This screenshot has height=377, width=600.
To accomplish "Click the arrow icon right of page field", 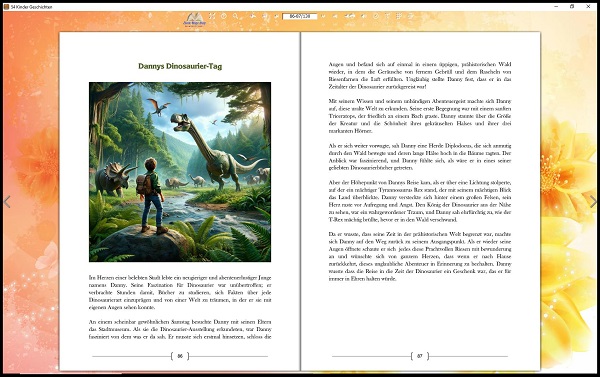I will tap(323, 16).
